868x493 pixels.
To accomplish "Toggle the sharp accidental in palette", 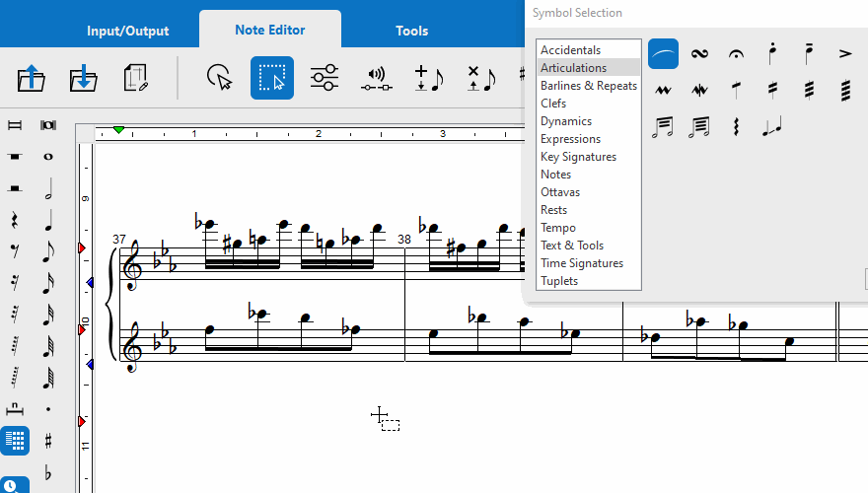I will pos(47,440).
